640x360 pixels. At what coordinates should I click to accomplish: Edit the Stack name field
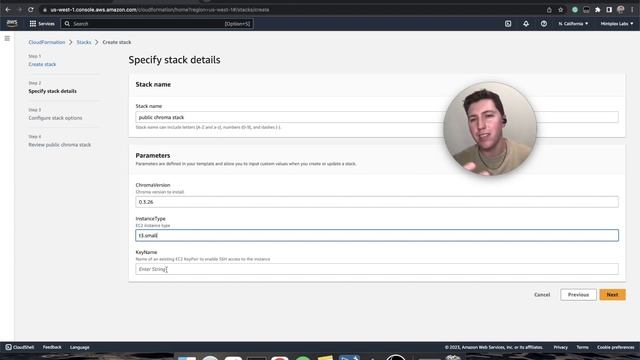tap(377, 117)
